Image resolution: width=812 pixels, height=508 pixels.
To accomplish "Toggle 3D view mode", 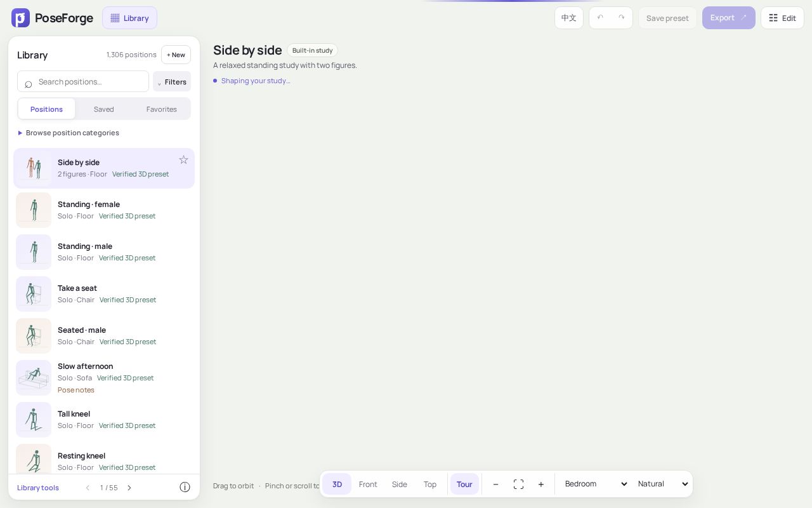I will pyautogui.click(x=337, y=484).
